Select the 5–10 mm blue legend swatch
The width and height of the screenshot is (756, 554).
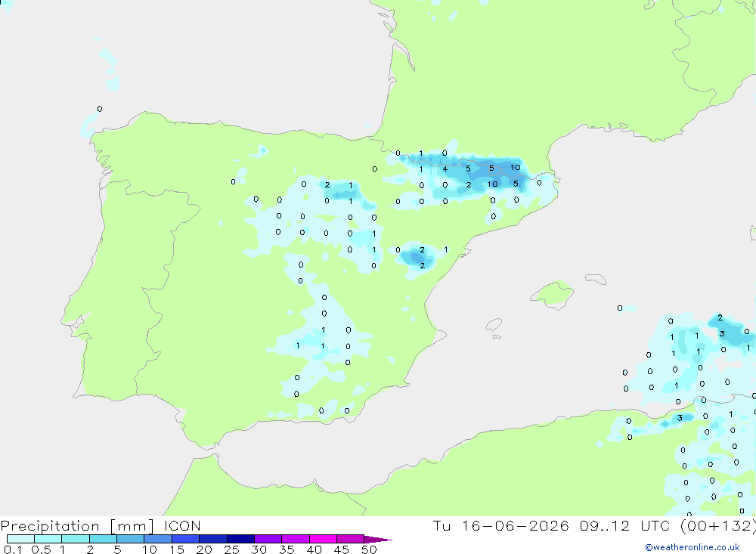pyautogui.click(x=131, y=539)
